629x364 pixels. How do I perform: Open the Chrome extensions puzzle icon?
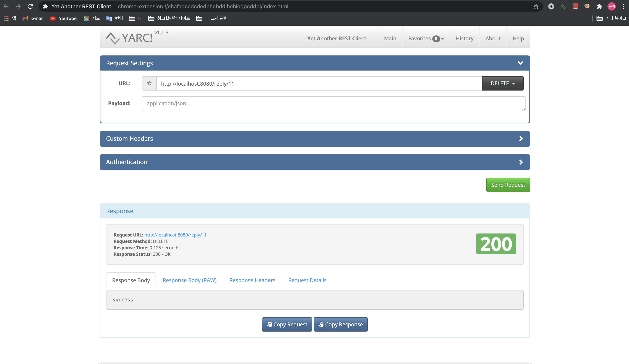pyautogui.click(x=599, y=6)
